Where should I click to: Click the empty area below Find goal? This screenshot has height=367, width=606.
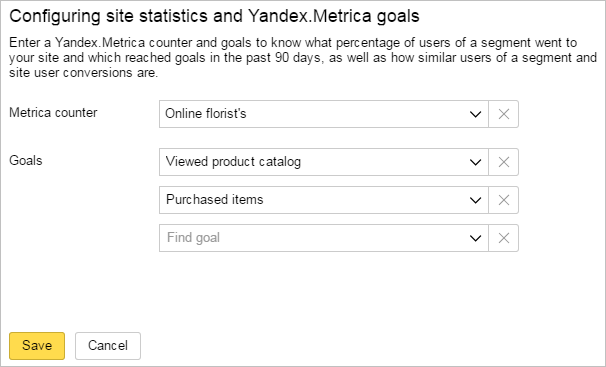(339, 290)
